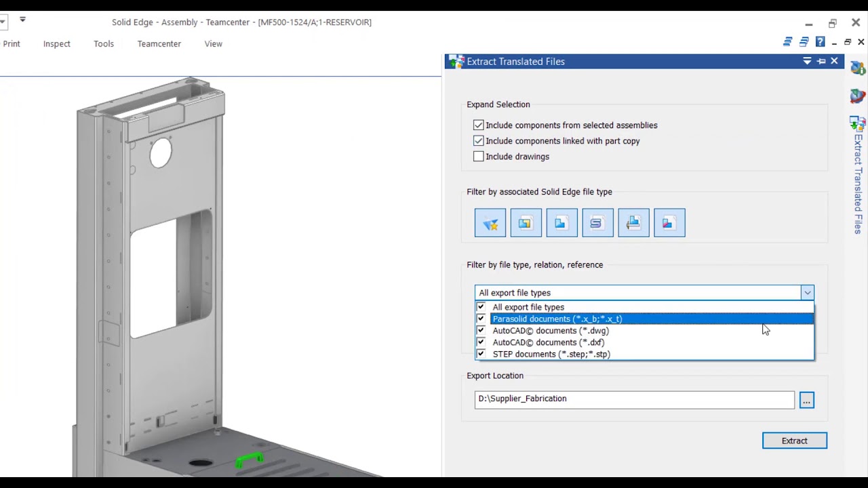Open the Inspect tab
The image size is (868, 488).
click(x=57, y=44)
